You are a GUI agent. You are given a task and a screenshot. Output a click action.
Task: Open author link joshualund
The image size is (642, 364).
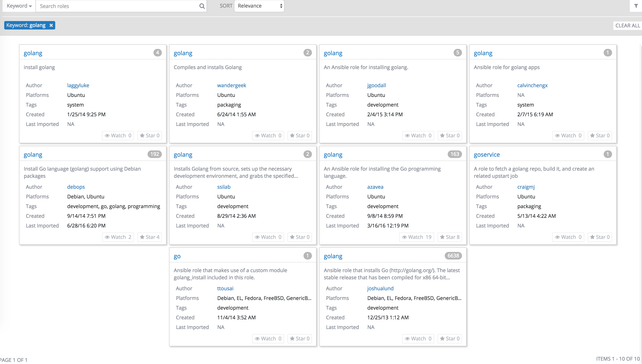380,288
